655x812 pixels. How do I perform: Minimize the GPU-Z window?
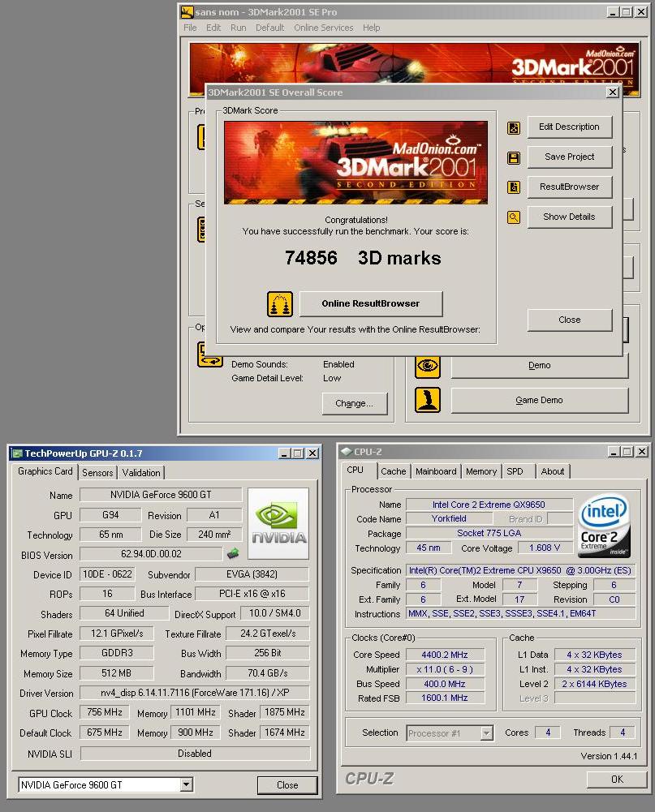pyautogui.click(x=284, y=453)
